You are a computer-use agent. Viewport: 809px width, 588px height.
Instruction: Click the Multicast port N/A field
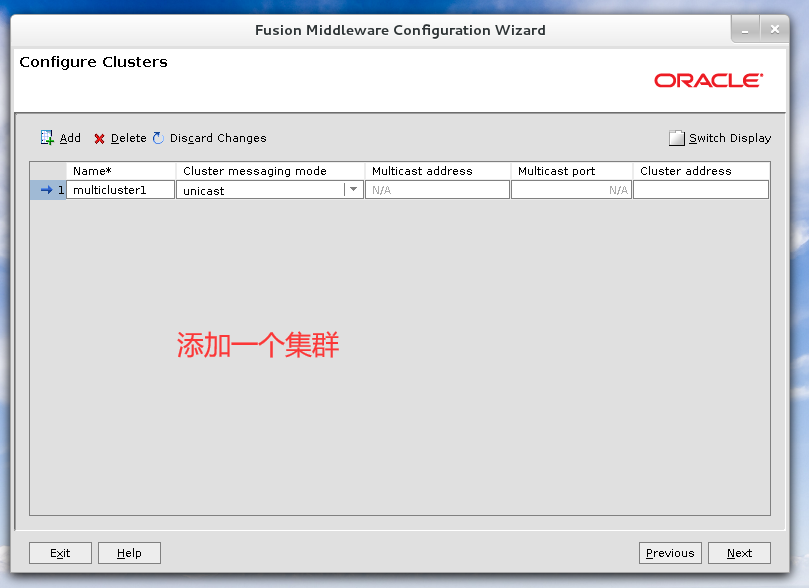[x=571, y=190]
